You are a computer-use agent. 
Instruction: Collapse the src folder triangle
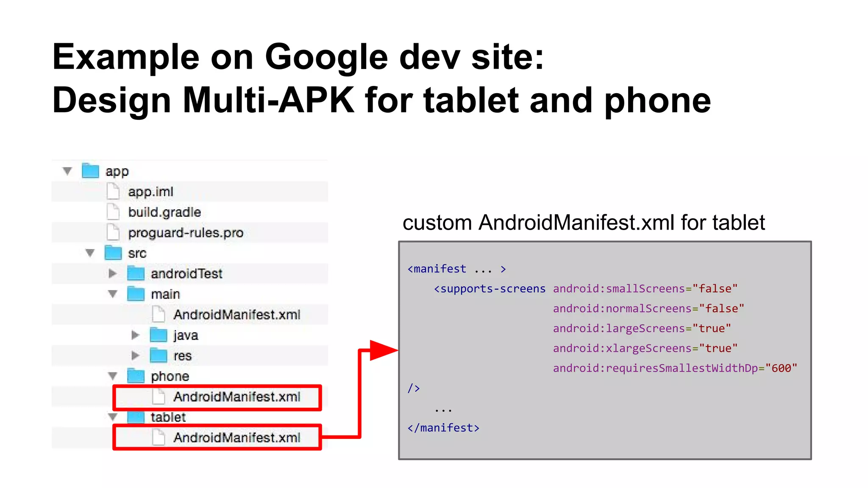[x=90, y=253]
